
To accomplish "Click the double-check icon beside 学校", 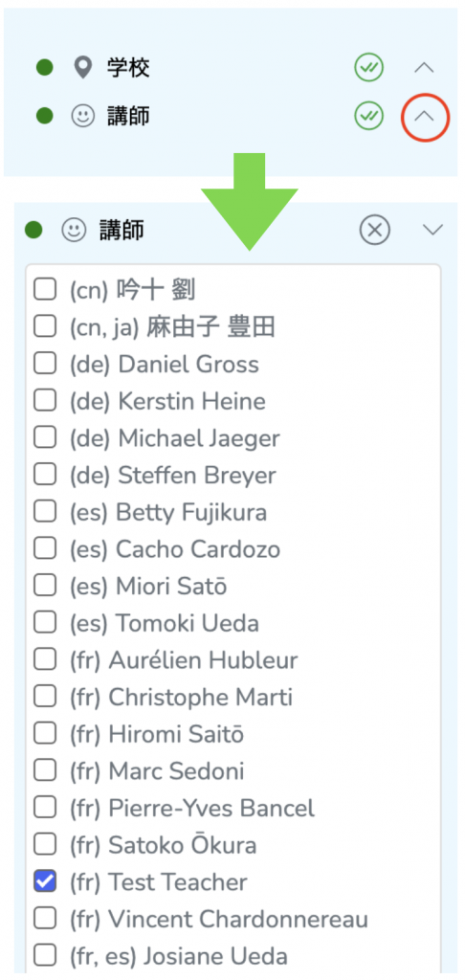I will pos(368,68).
